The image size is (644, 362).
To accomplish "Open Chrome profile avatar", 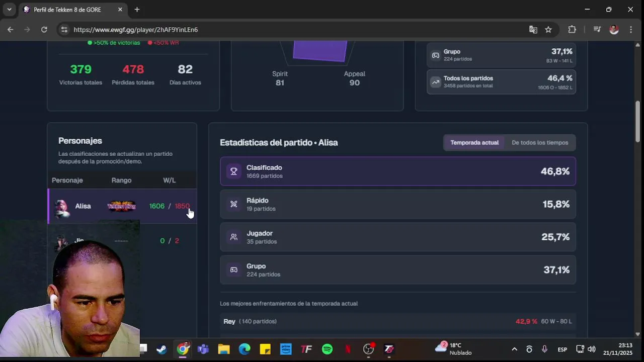I will pos(614,30).
